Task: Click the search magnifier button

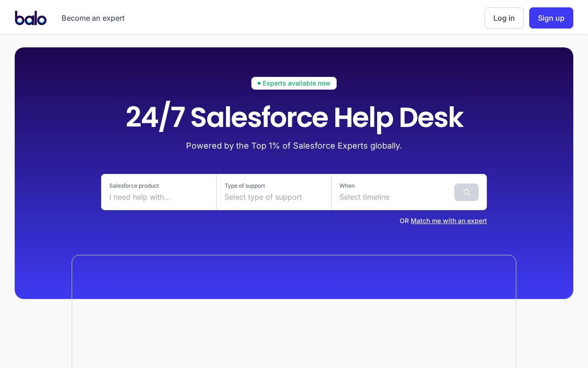Action: click(x=466, y=192)
